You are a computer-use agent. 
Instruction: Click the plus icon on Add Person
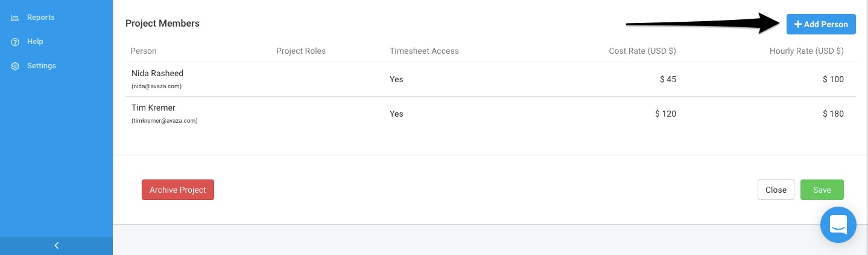[798, 24]
